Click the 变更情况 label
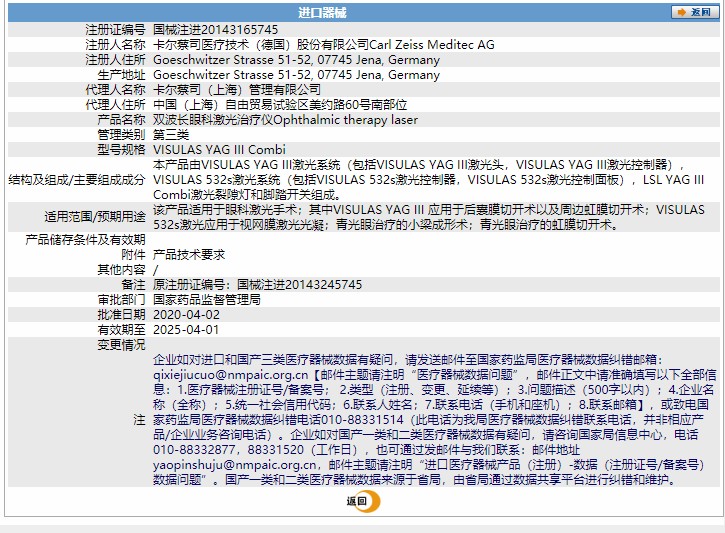The height and width of the screenshot is (533, 725). (x=121, y=345)
